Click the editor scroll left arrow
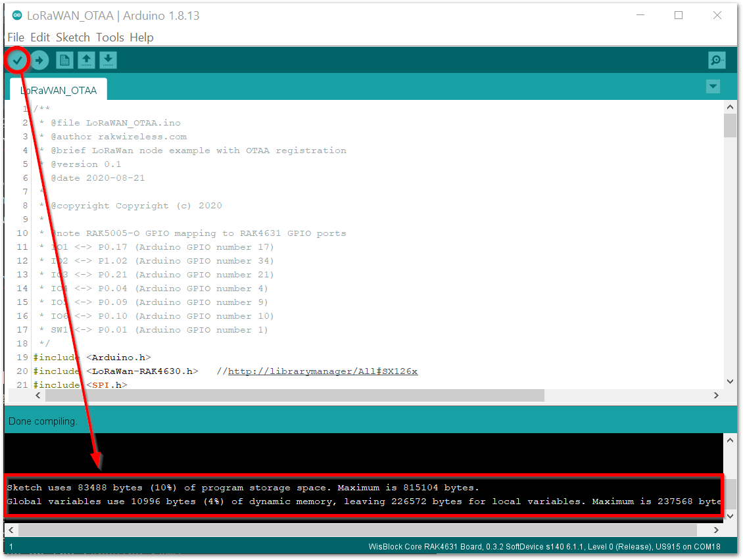The image size is (743, 560). tap(38, 395)
